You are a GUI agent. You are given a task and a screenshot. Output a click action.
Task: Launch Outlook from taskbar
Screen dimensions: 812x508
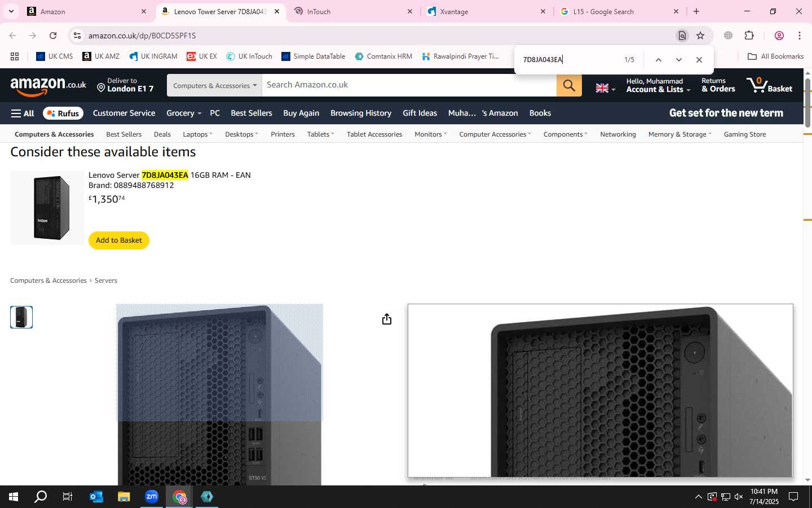[x=96, y=497]
